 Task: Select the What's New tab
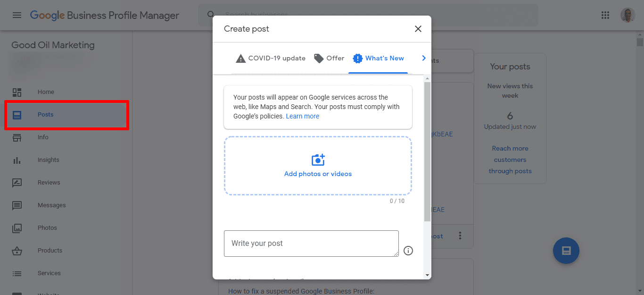click(x=378, y=59)
